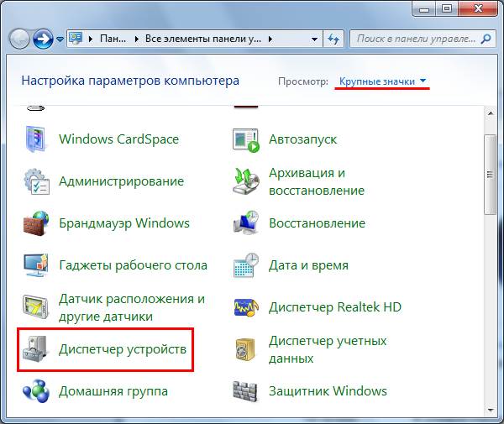504x424 pixels.
Task: Open the Брандмауэр Windows brick wall icon
Action: (x=37, y=223)
